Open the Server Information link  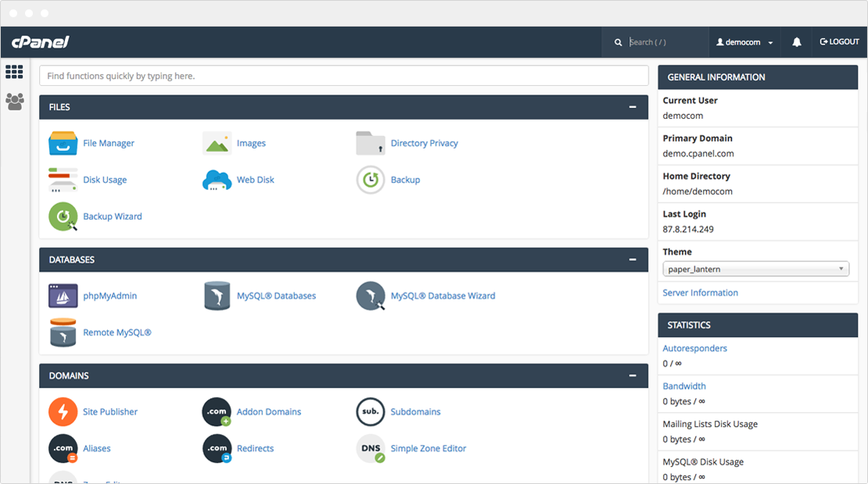coord(701,293)
